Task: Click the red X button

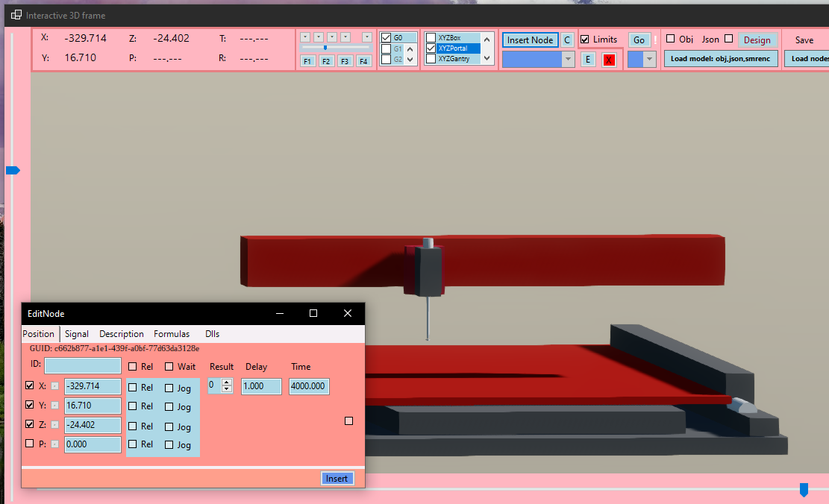Action: tap(609, 60)
